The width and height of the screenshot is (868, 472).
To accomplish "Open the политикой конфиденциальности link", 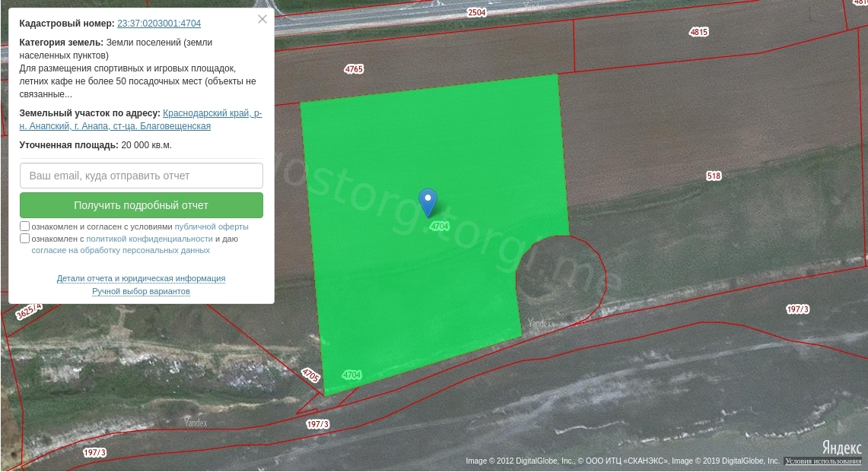I will pos(149,239).
